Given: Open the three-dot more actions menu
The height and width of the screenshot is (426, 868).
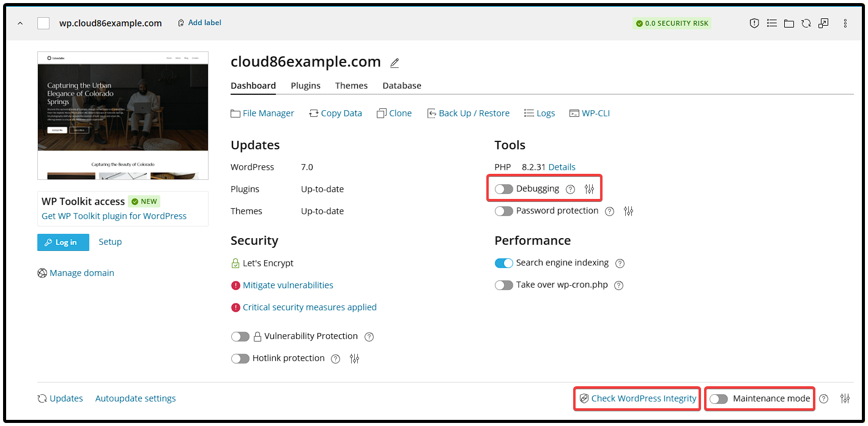Looking at the screenshot, I should pyautogui.click(x=845, y=23).
